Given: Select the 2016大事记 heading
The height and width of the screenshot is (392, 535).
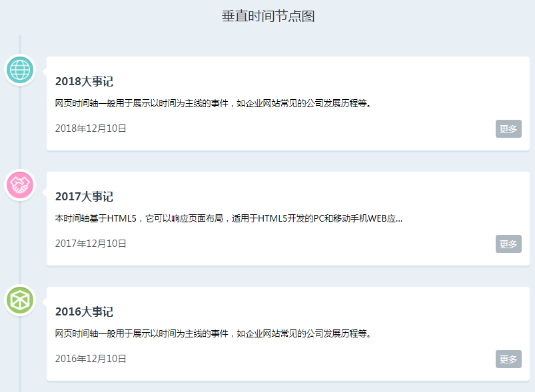Looking at the screenshot, I should (x=84, y=312).
